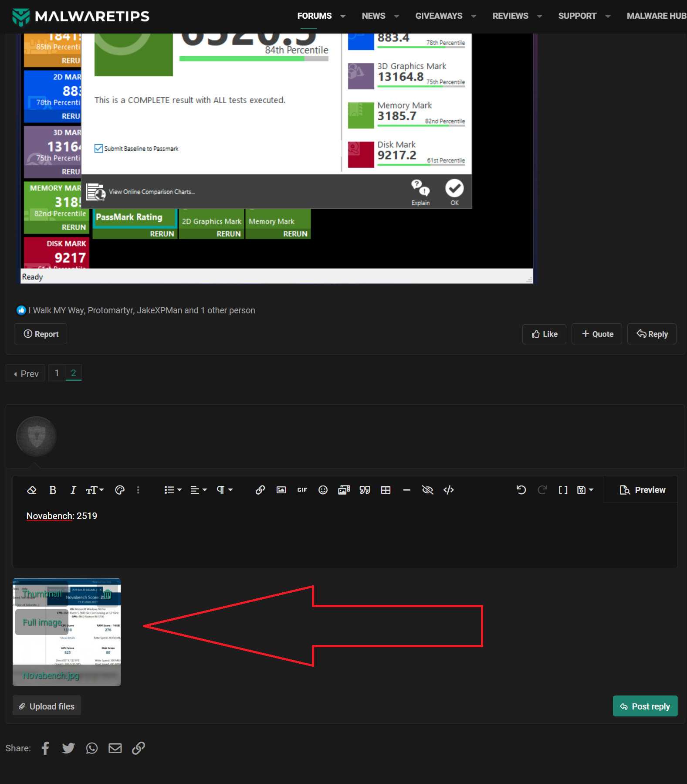This screenshot has width=687, height=784.
Task: Expand the Giveaways menu arrow
Action: coord(474,17)
